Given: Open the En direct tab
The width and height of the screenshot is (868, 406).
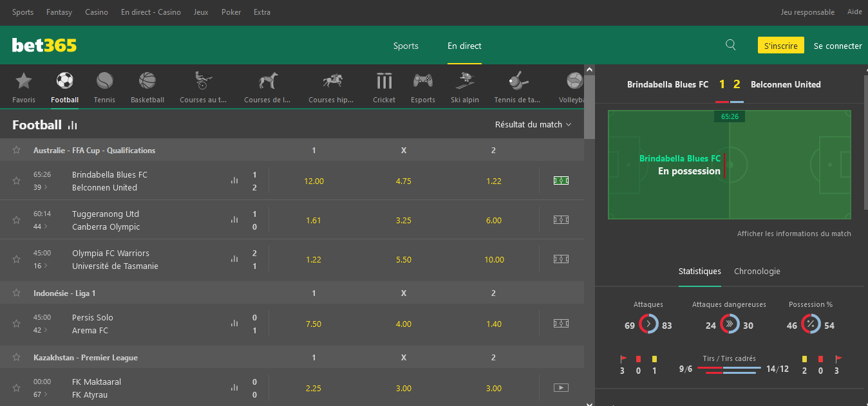Looking at the screenshot, I should click(x=464, y=46).
